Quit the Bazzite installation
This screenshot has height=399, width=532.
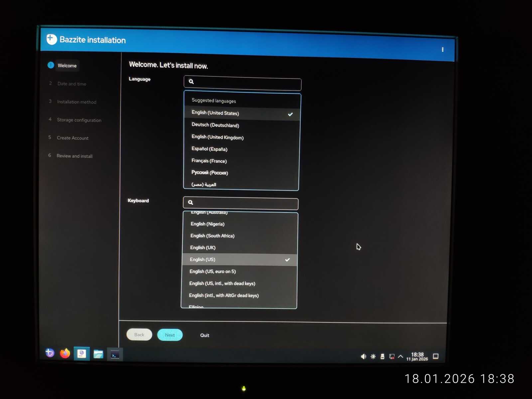point(205,335)
